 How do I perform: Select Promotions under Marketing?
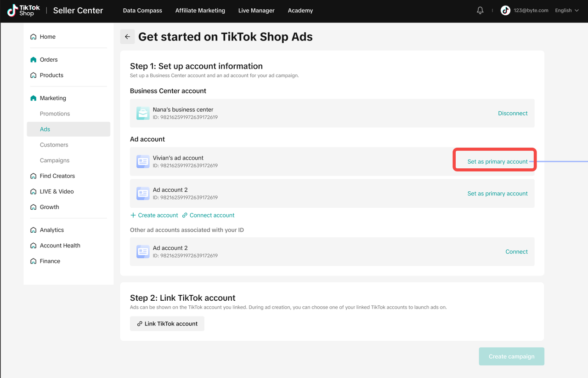(55, 114)
